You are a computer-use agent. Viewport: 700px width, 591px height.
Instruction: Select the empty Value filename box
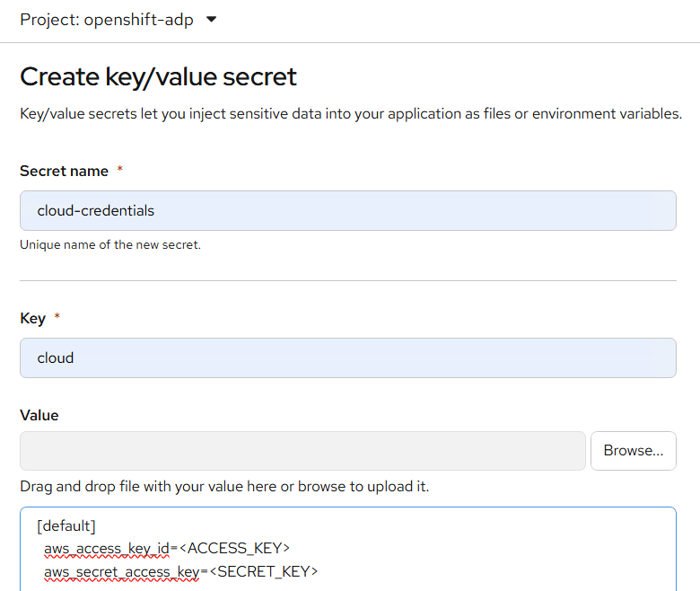tap(302, 451)
